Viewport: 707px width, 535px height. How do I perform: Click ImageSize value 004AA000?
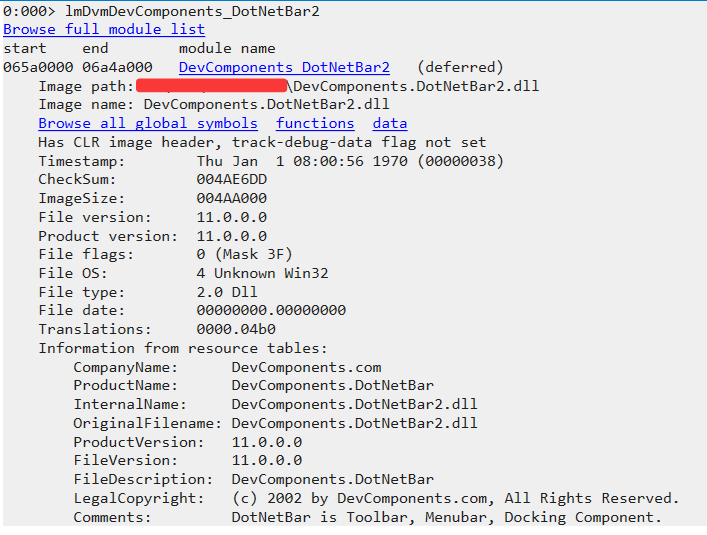tap(232, 199)
